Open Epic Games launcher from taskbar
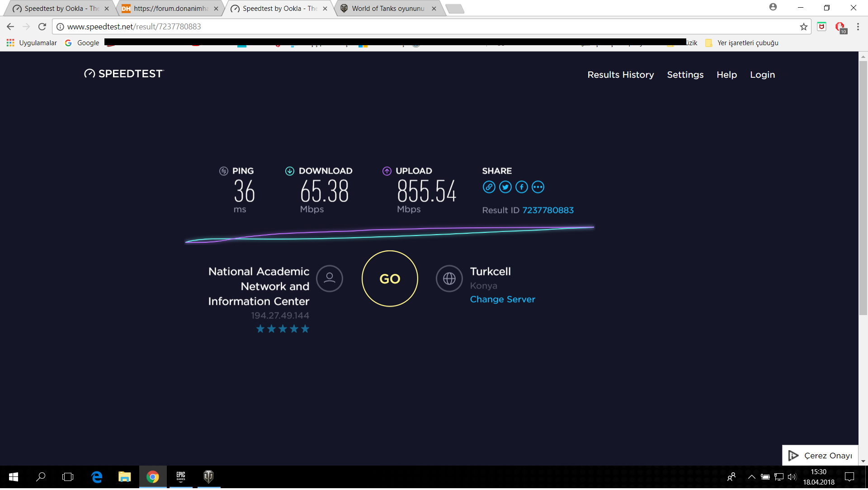Screen dimensions: 868x490 click(x=181, y=477)
